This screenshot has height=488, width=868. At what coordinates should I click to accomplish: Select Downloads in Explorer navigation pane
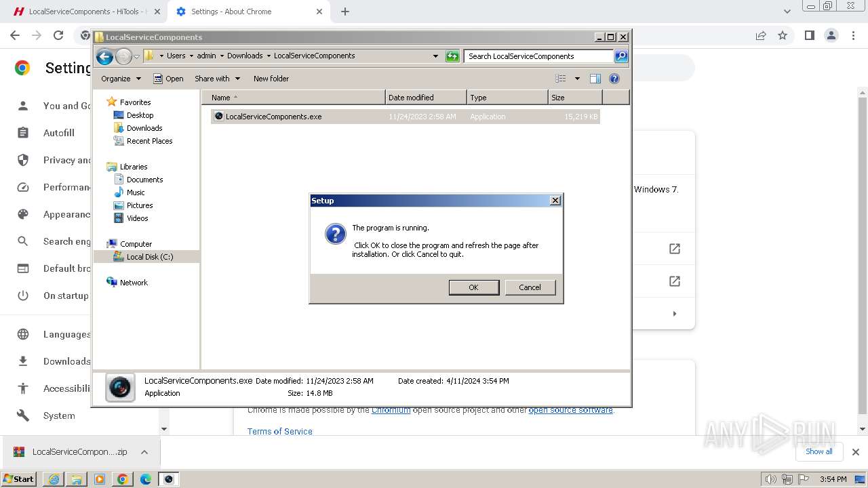click(144, 128)
